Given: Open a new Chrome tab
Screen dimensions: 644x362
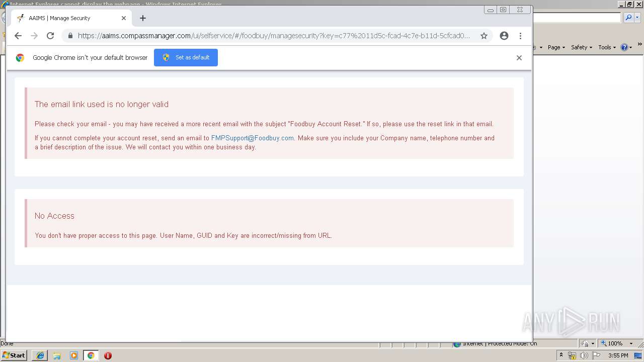Looking at the screenshot, I should 143,18.
